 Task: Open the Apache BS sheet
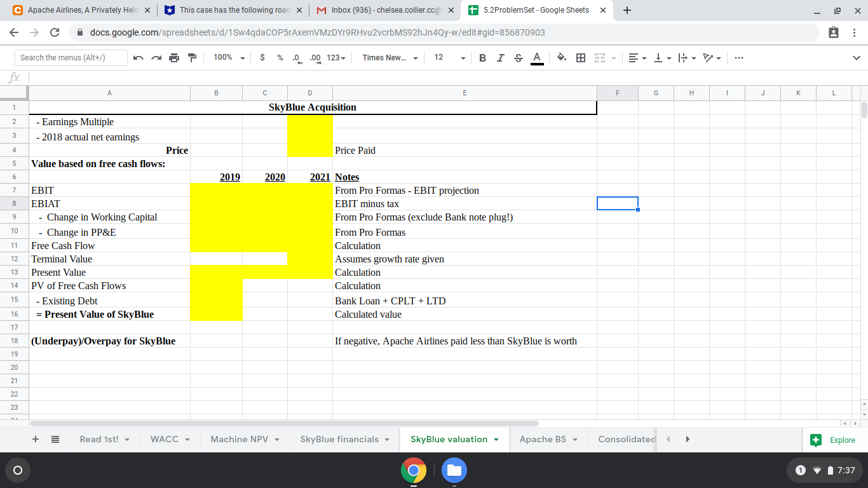[x=543, y=439]
